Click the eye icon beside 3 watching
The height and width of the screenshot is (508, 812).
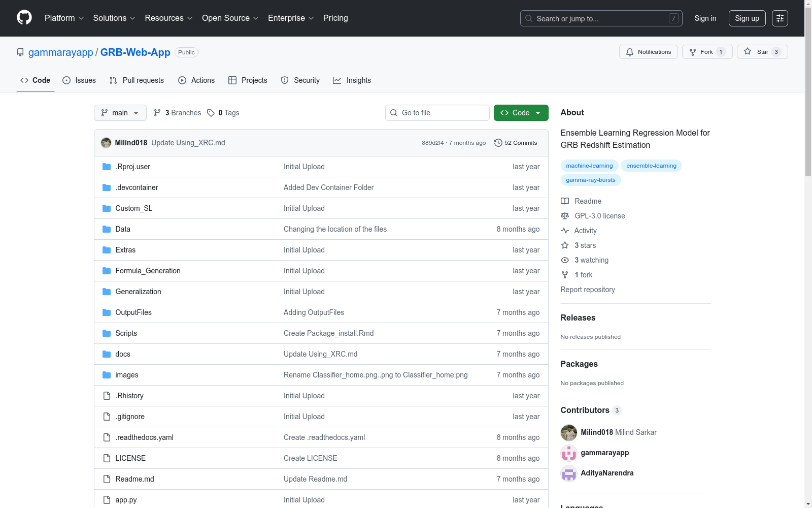(565, 260)
